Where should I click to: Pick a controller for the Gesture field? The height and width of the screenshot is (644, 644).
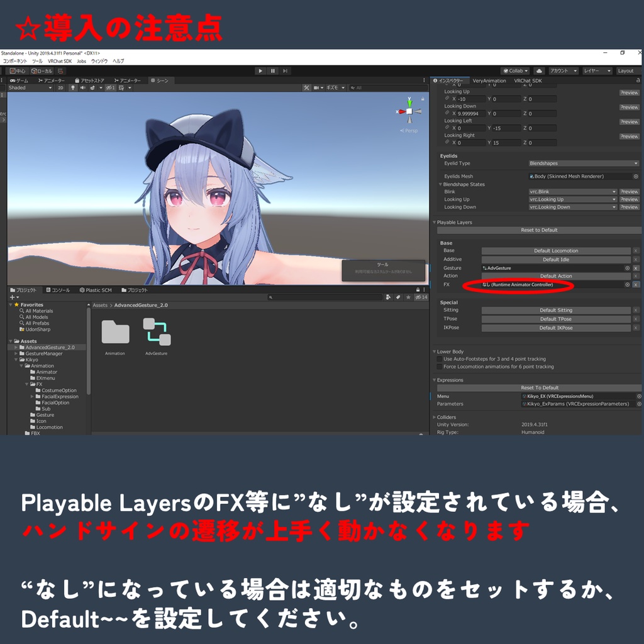coord(627,268)
